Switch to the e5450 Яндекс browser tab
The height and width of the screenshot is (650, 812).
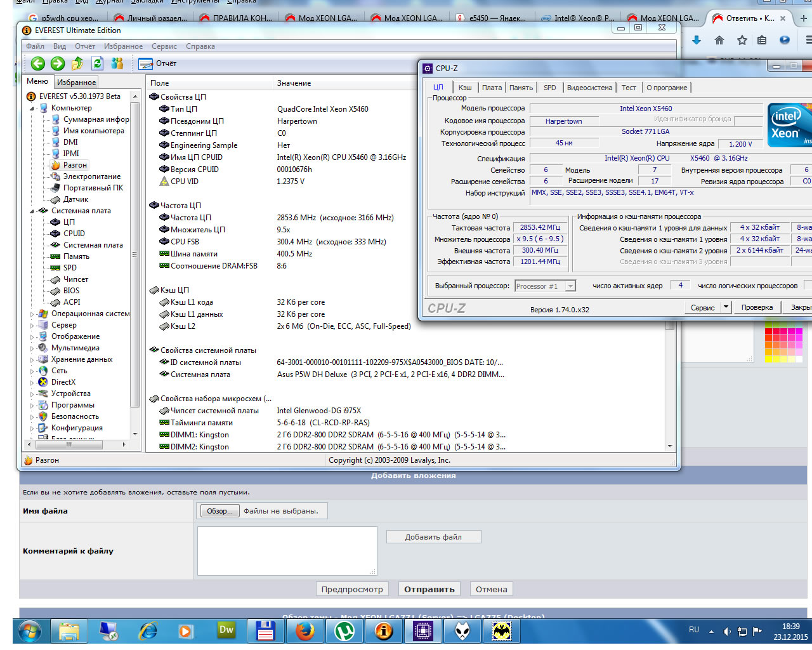click(492, 18)
